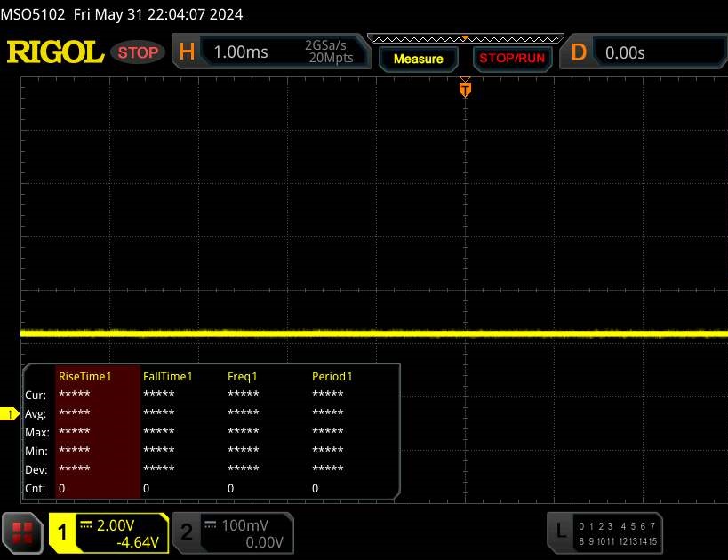
Task: Click the Max: row label in statistics
Action: [x=37, y=432]
